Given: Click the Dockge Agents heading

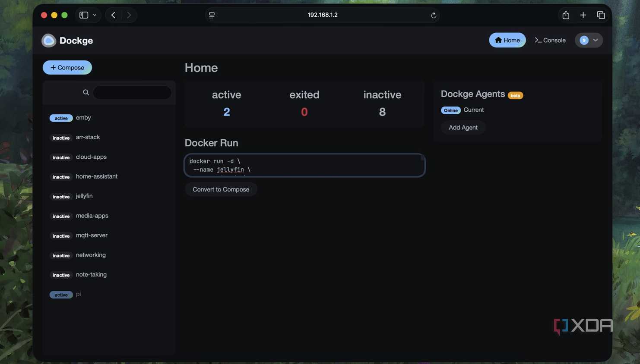Looking at the screenshot, I should coord(472,94).
